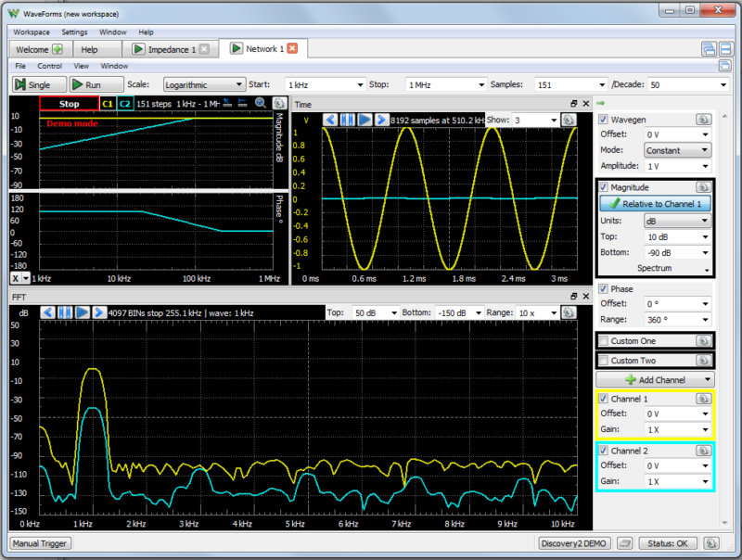Enable the Custom One channel checkbox
This screenshot has width=742, height=560.
[604, 340]
